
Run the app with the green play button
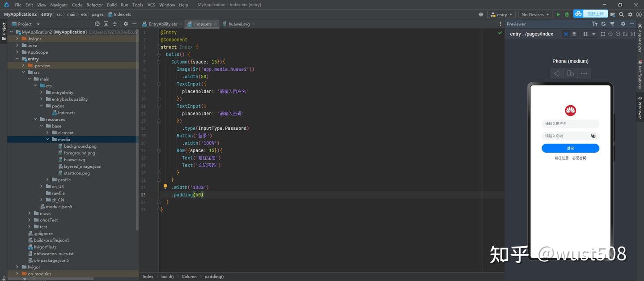[558, 14]
